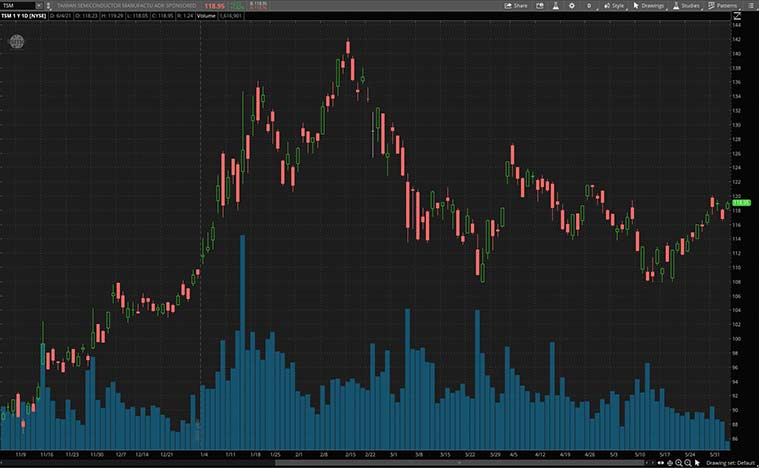Screen dimensions: 759x468
Task: Click the symbol link arrows next to TSM box
Action: (48, 6)
